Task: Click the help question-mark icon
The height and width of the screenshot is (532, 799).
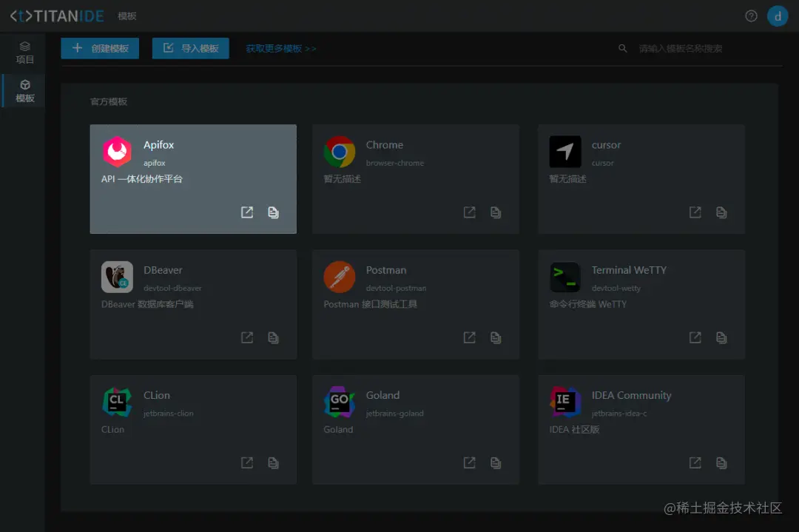Action: point(751,16)
